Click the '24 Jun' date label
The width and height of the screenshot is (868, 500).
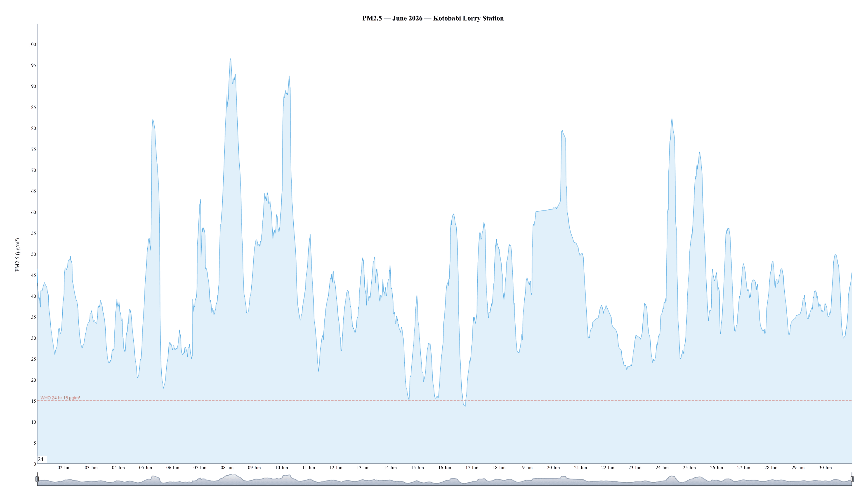point(662,468)
